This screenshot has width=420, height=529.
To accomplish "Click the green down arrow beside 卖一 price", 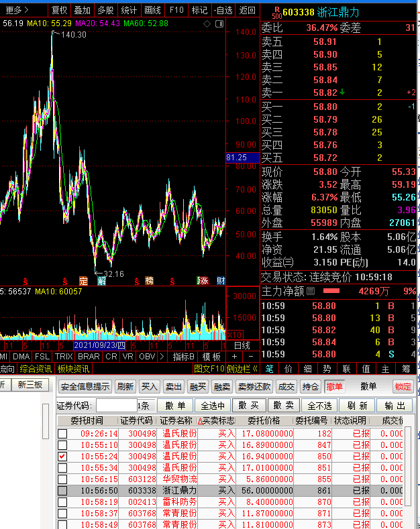I will pos(342,92).
